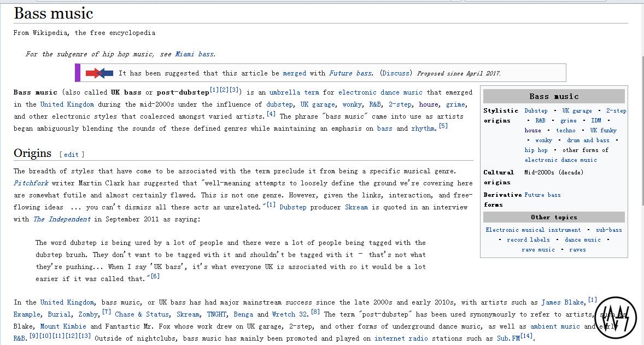
Task: Click citation [14] after Sub.FM
Action: pyautogui.click(x=526, y=336)
